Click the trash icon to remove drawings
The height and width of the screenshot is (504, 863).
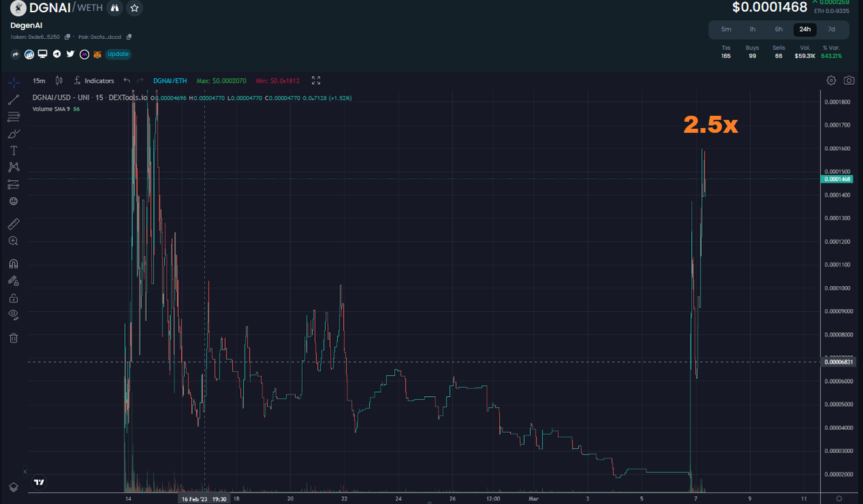(x=13, y=337)
